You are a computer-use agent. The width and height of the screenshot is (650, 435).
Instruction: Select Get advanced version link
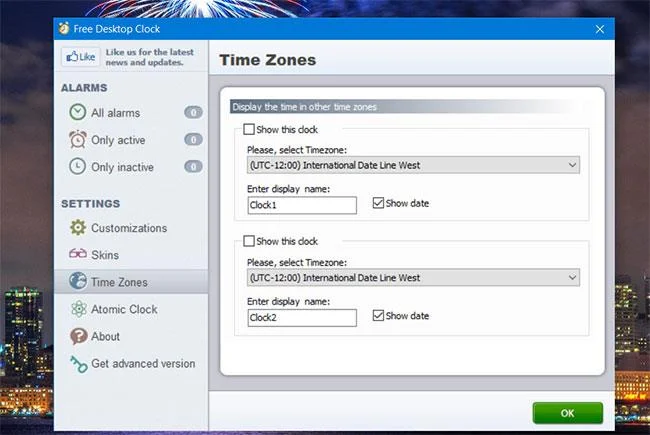131,364
